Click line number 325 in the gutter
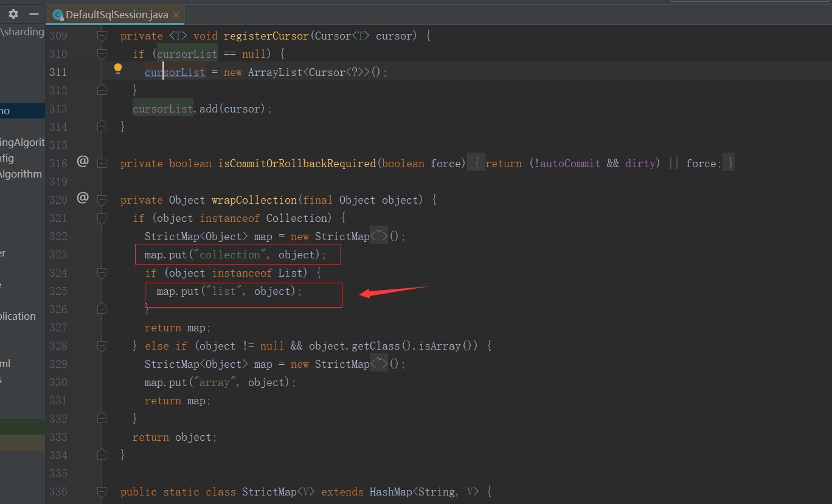Viewport: 832px width, 504px height. [x=58, y=291]
